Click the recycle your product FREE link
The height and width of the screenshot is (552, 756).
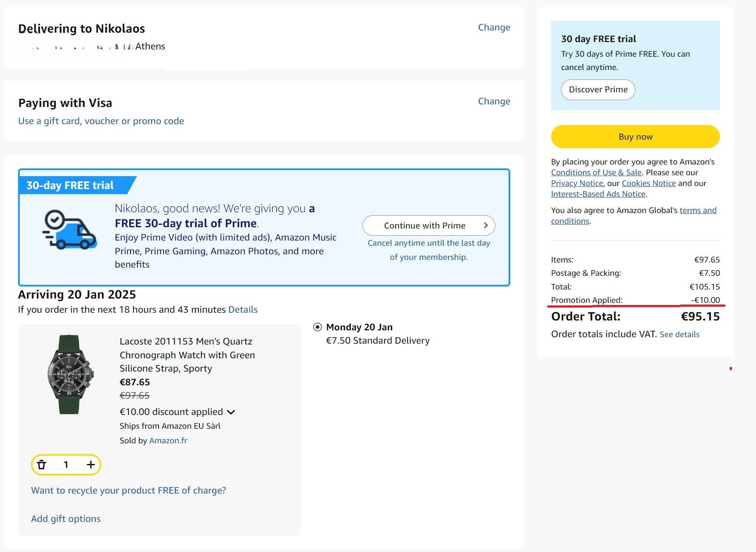(x=128, y=491)
